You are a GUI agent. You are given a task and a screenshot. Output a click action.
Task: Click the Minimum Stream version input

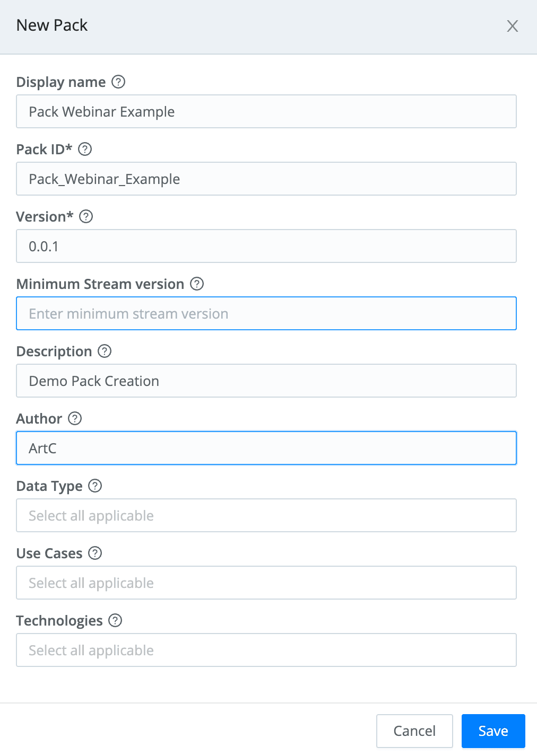pyautogui.click(x=266, y=314)
